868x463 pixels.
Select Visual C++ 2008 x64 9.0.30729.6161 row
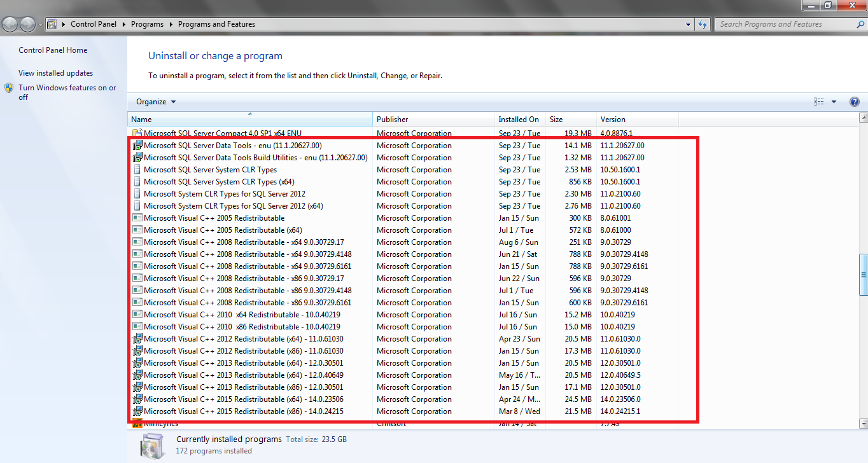click(x=403, y=266)
